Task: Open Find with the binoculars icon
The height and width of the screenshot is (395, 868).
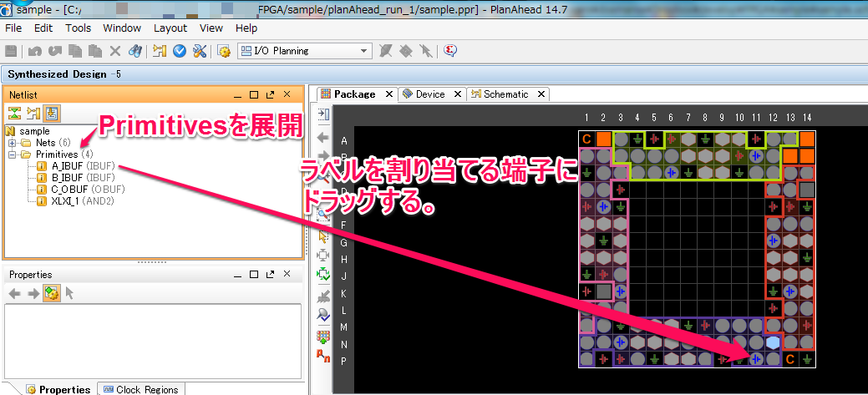Action: tap(135, 51)
